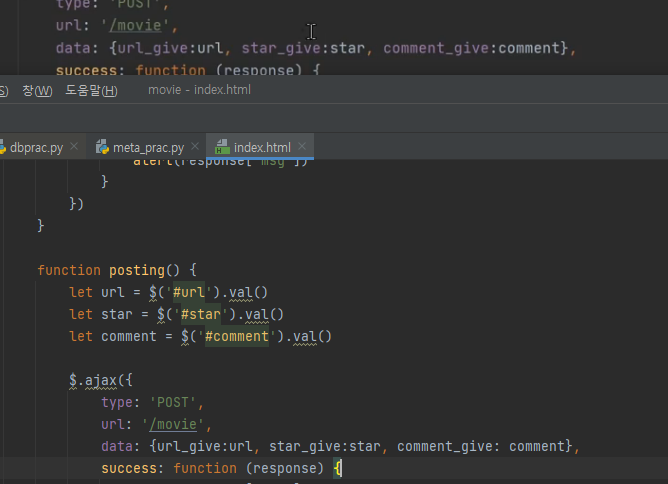Open the '/movie' url link in top code preview

click(135, 26)
